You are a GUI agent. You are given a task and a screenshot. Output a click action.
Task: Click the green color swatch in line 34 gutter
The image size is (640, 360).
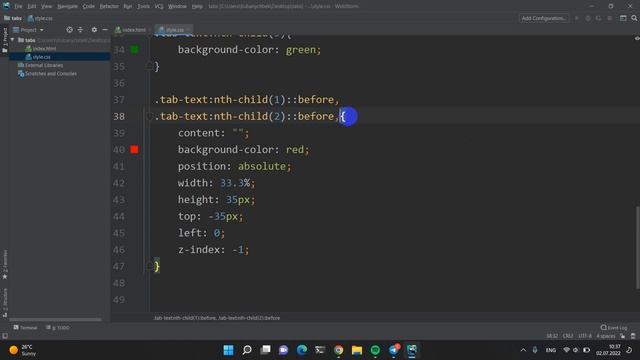(x=134, y=50)
